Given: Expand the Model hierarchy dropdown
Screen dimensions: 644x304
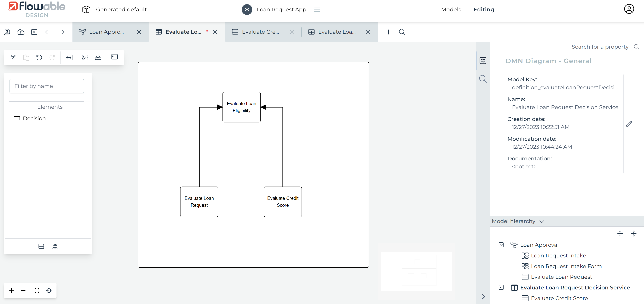Looking at the screenshot, I should pyautogui.click(x=542, y=221).
